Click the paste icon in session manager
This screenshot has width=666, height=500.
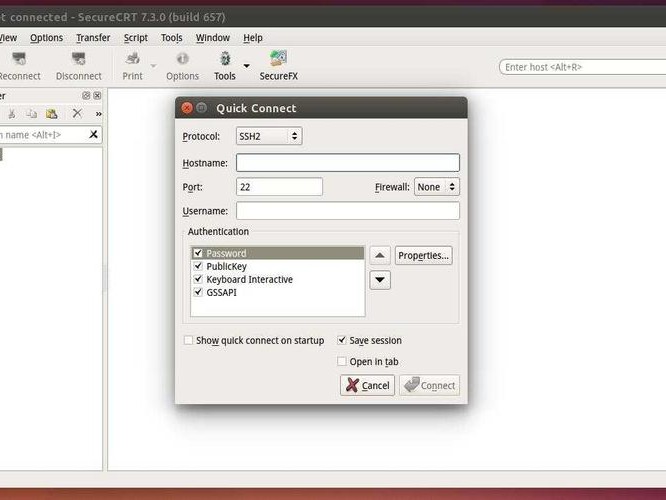click(51, 113)
